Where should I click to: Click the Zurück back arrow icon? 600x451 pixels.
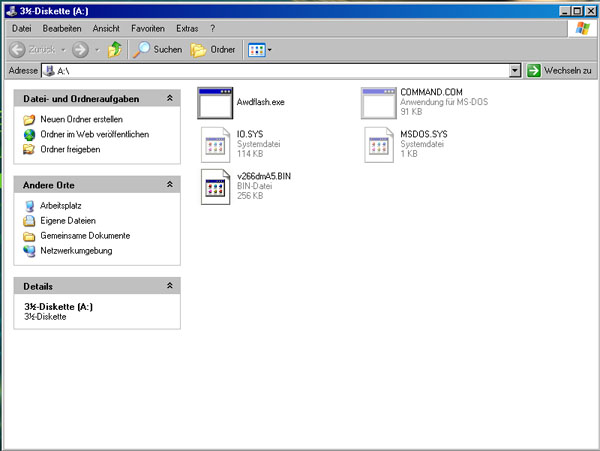[x=17, y=50]
